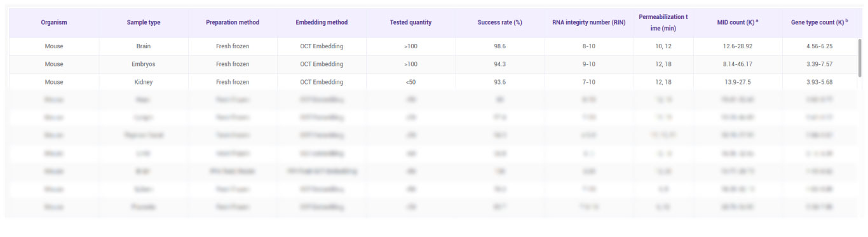The image size is (868, 237).
Task: Select the Brain sample type cell
Action: pos(144,46)
